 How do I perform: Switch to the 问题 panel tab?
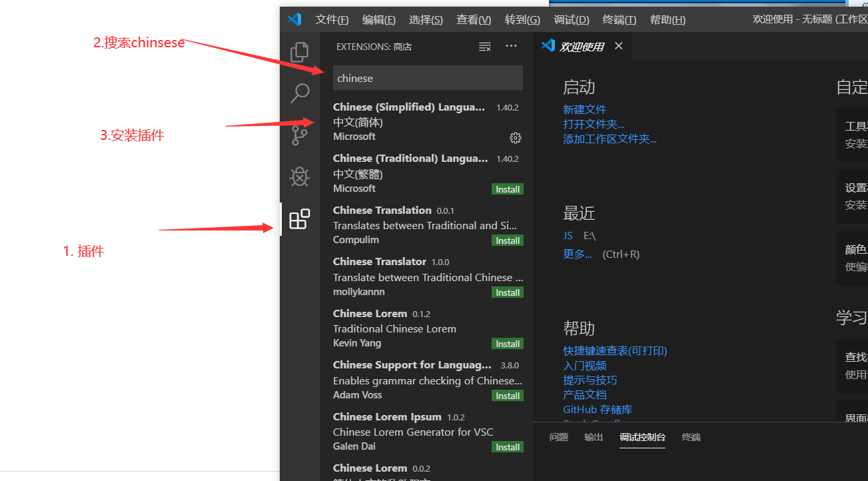coord(559,437)
